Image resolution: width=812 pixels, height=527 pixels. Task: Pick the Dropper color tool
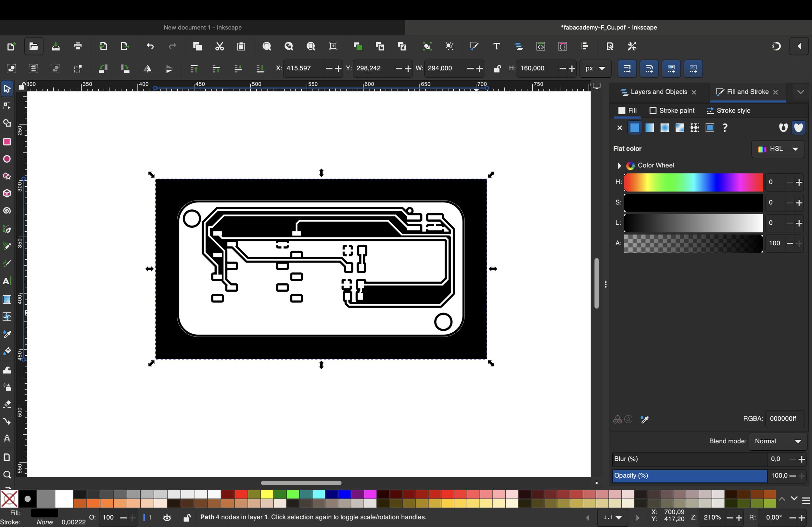tap(7, 334)
